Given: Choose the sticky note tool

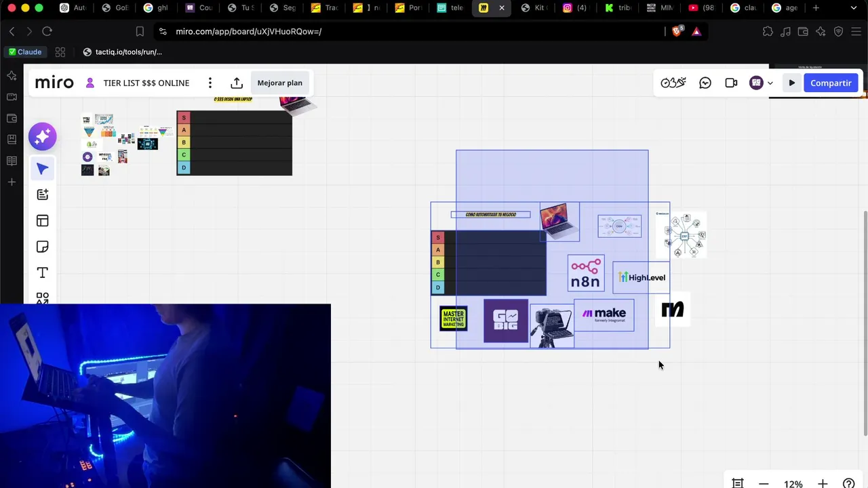Looking at the screenshot, I should click(42, 247).
